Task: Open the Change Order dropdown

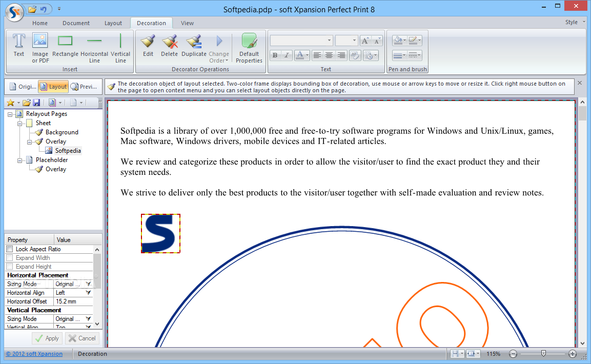Action: (x=218, y=48)
